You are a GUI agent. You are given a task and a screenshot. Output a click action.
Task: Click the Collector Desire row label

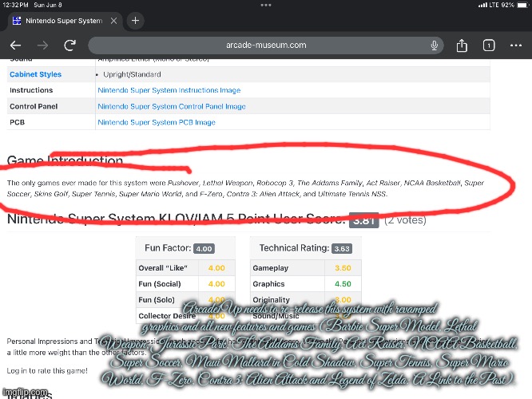pyautogui.click(x=167, y=315)
